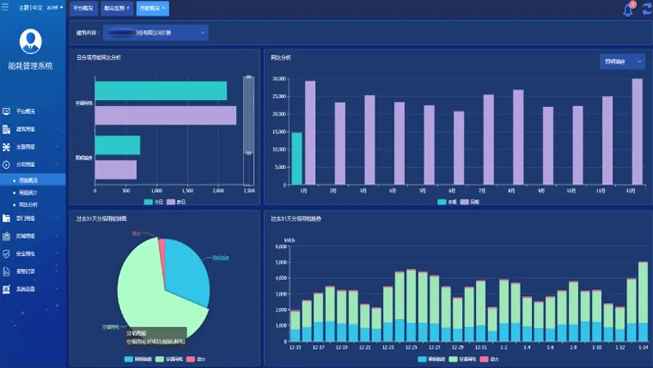Click the teal January current-period bar

click(x=297, y=159)
